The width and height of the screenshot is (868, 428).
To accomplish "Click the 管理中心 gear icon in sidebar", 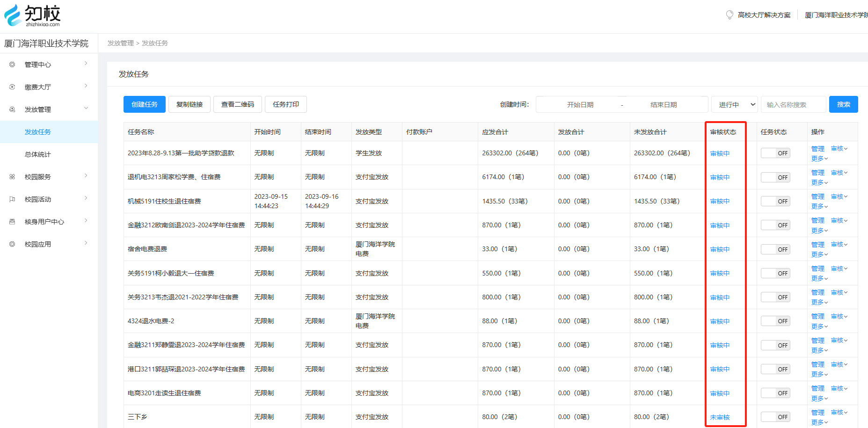I will [x=12, y=65].
